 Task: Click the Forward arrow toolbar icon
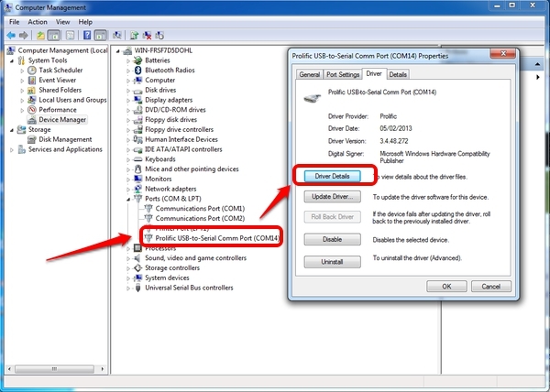click(24, 36)
